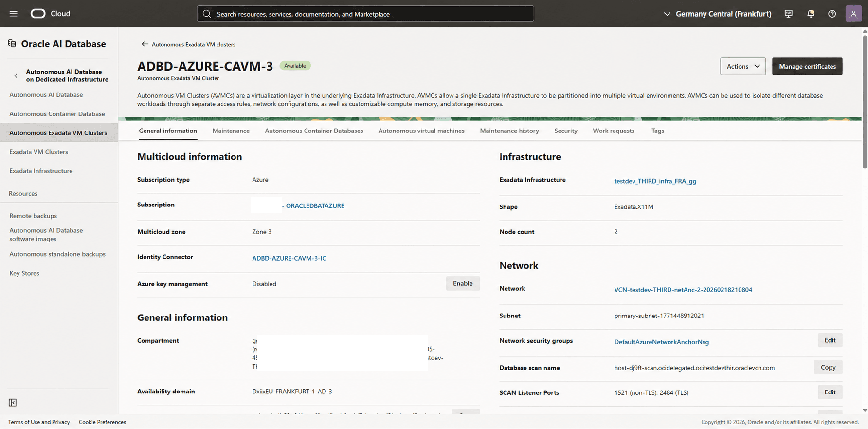Open the Autonomous Container Databases tab
The height and width of the screenshot is (429, 868).
(314, 131)
